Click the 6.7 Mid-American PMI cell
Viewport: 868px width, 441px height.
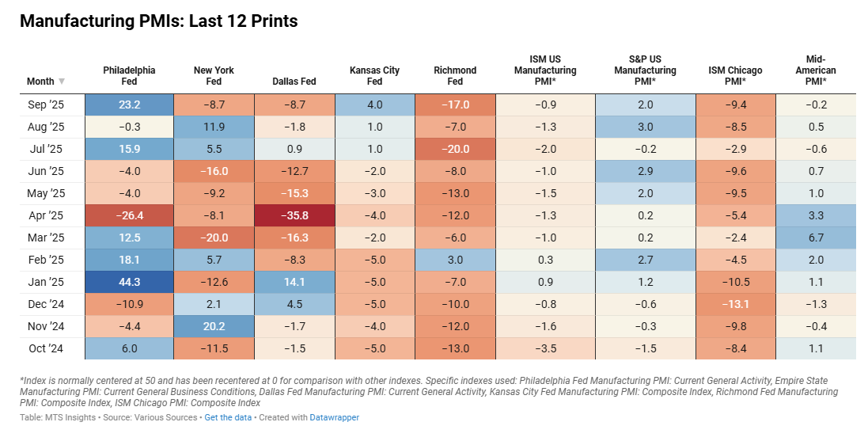pyautogui.click(x=815, y=238)
